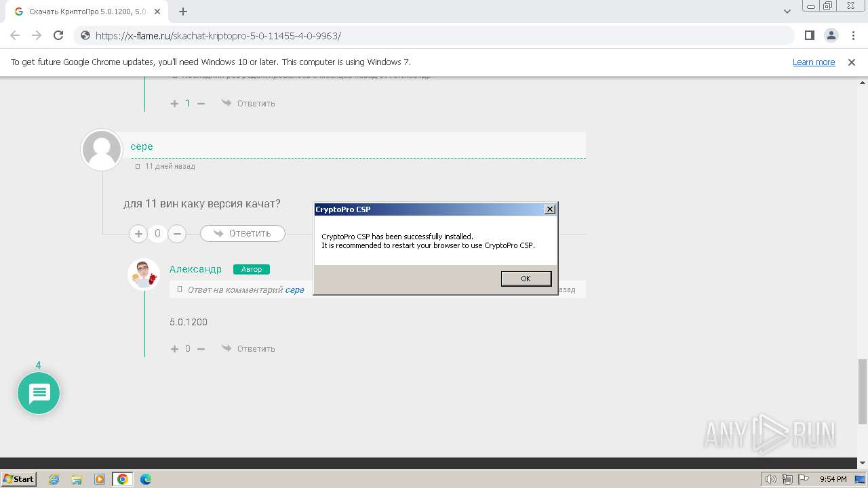Select the Скачать КриптоПро tab
The height and width of the screenshot is (488, 868).
[x=87, y=12]
